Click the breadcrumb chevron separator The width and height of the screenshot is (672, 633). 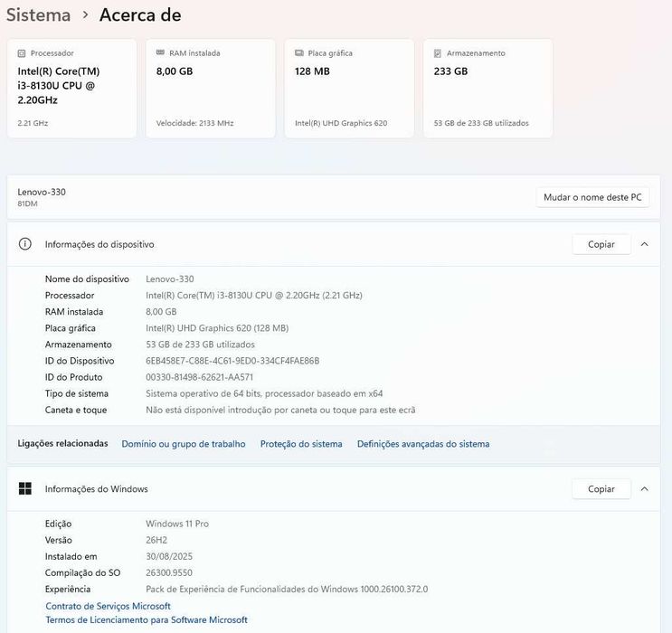pyautogui.click(x=85, y=15)
